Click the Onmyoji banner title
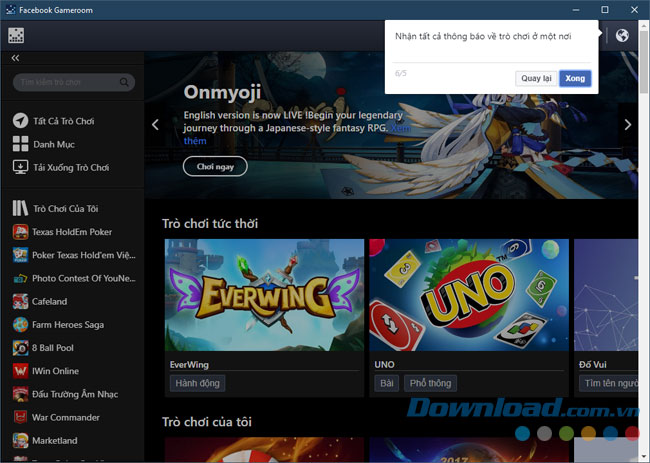This screenshot has height=463, width=650. [222, 92]
